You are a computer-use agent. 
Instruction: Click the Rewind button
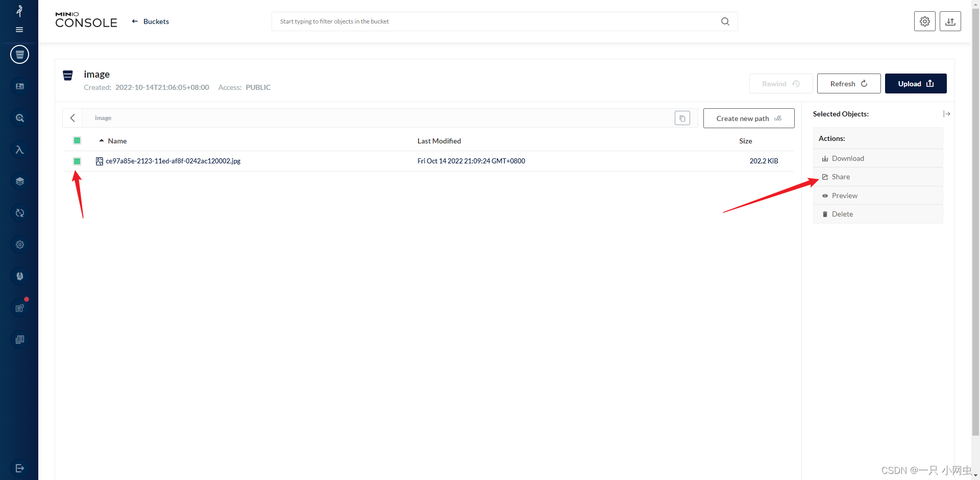click(x=780, y=84)
